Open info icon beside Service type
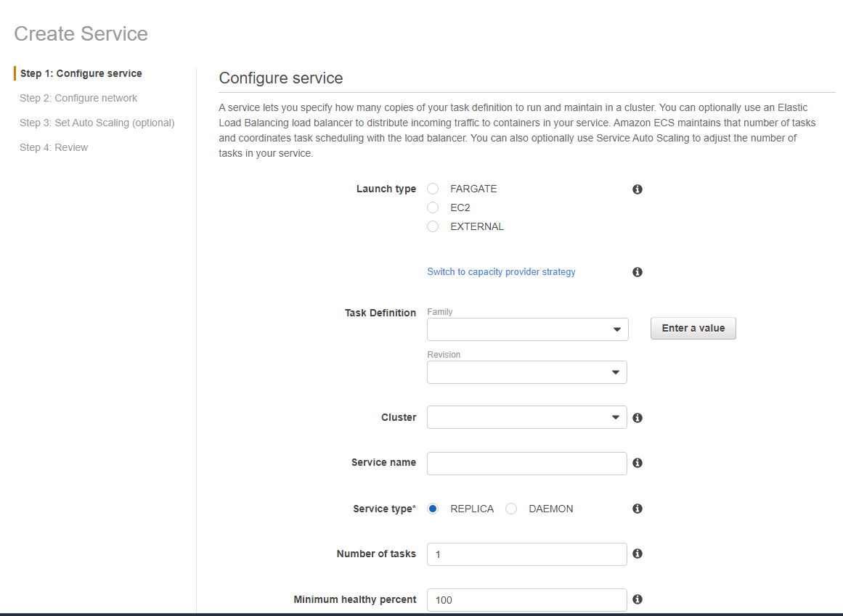 637,509
